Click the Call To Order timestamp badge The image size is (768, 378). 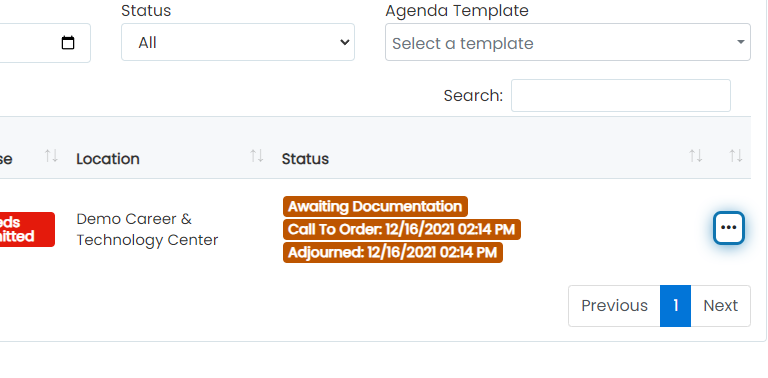[402, 229]
